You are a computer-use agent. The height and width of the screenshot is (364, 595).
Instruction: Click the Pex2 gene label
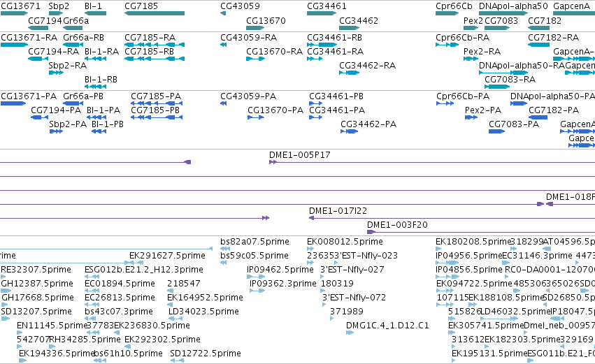(x=473, y=20)
